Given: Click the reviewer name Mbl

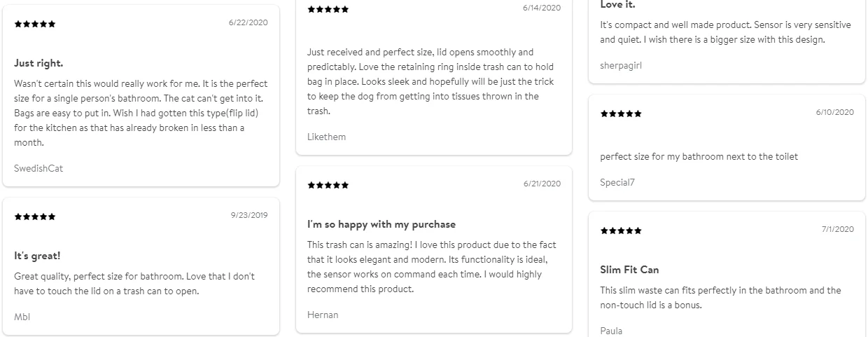Looking at the screenshot, I should tap(22, 317).
